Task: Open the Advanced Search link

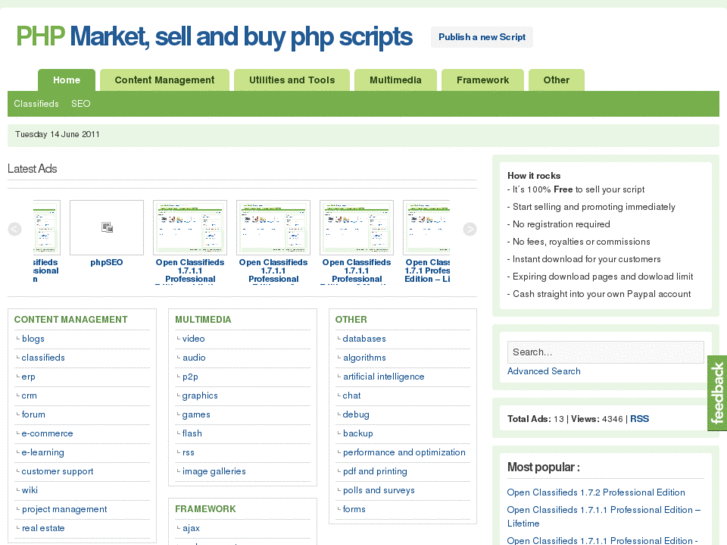Action: click(x=544, y=371)
